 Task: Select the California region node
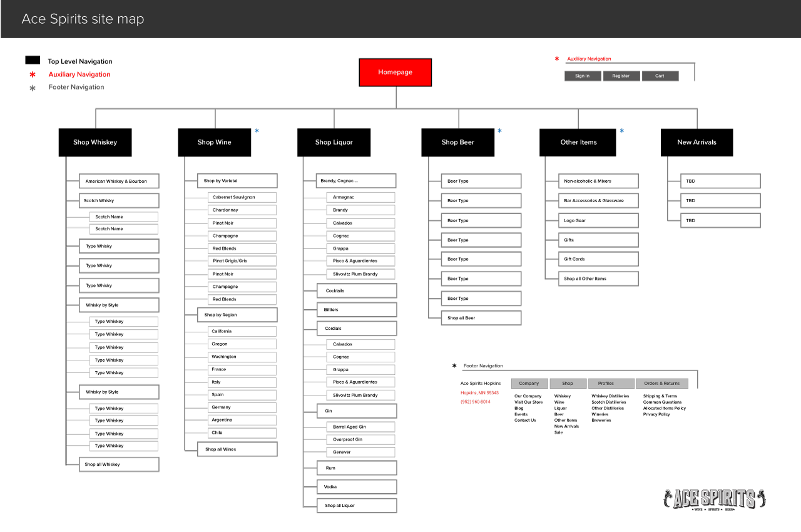[x=242, y=332]
